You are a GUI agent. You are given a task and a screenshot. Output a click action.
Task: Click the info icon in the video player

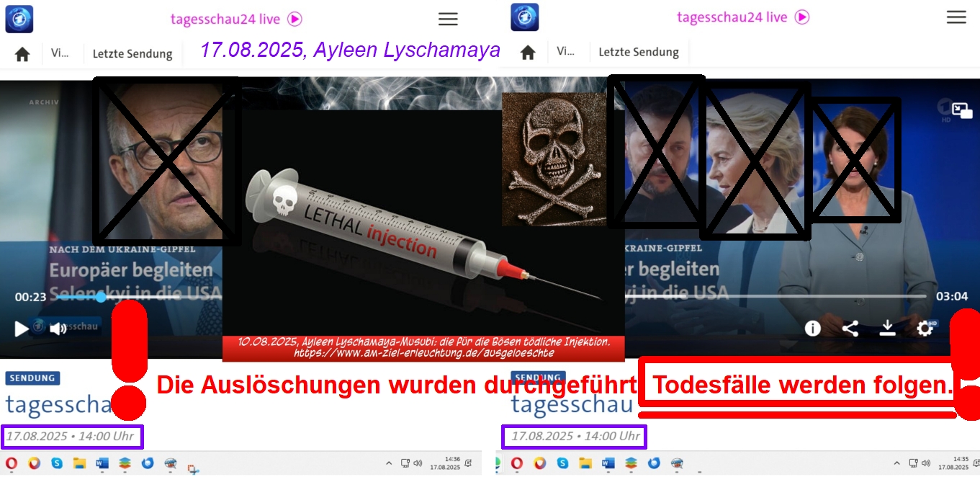pyautogui.click(x=812, y=329)
